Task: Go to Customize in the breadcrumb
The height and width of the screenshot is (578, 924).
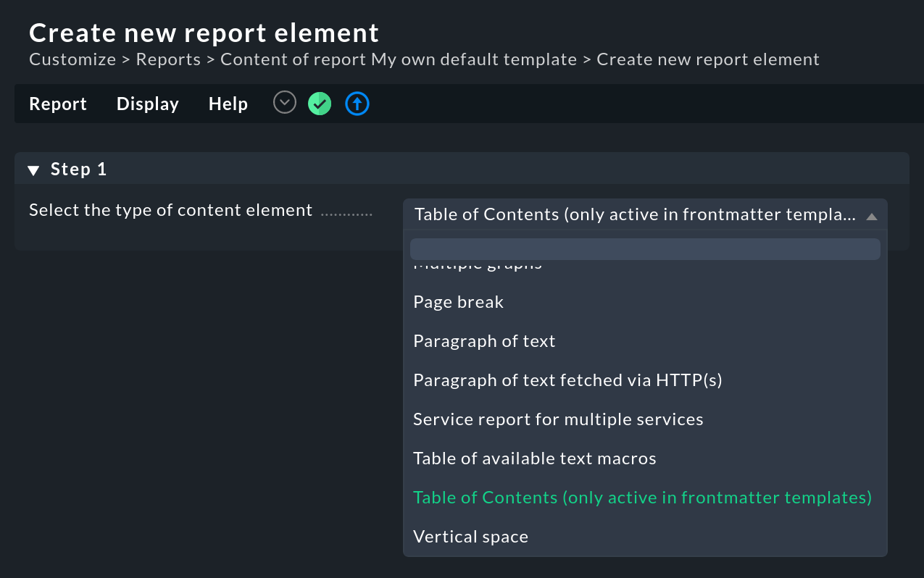Action: click(72, 59)
